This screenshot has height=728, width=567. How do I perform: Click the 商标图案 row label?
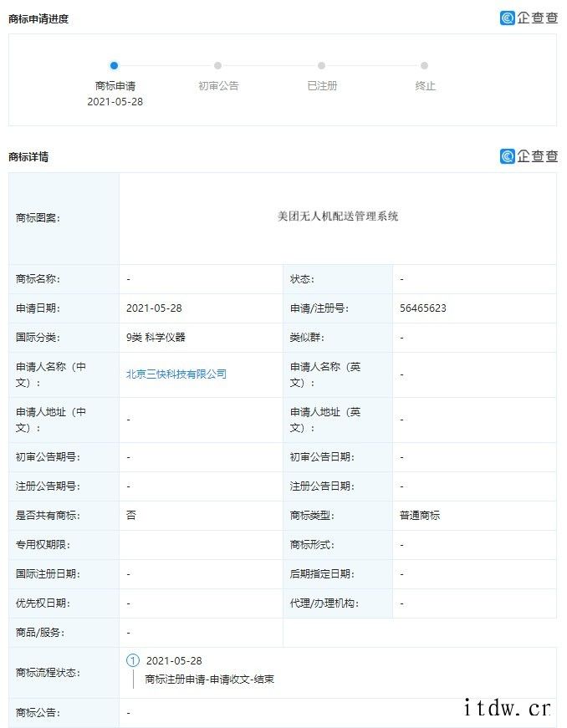pos(38,218)
